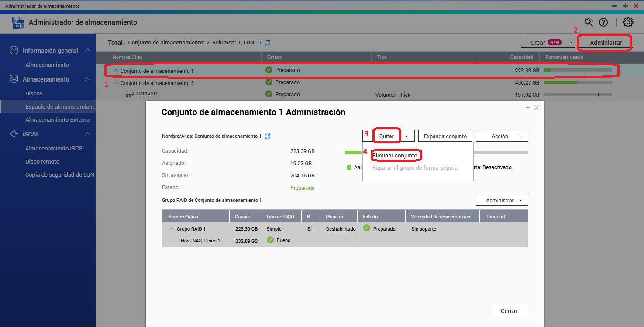Screen dimensions: 644x327
Task: Collapse the Grupo RAID 1 row
Action: click(x=172, y=229)
